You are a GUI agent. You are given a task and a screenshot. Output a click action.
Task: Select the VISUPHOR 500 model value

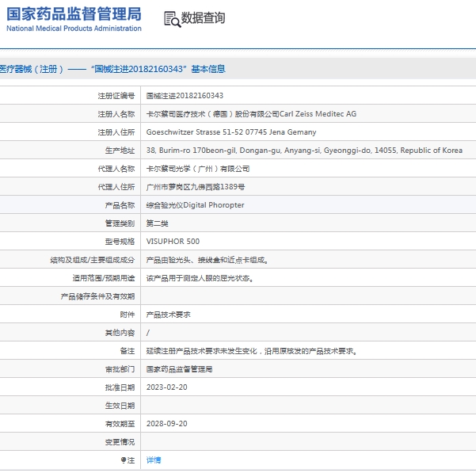(x=173, y=242)
